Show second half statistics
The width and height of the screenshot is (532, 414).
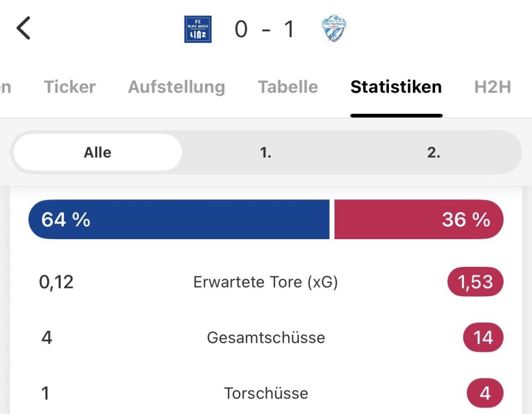(x=434, y=153)
